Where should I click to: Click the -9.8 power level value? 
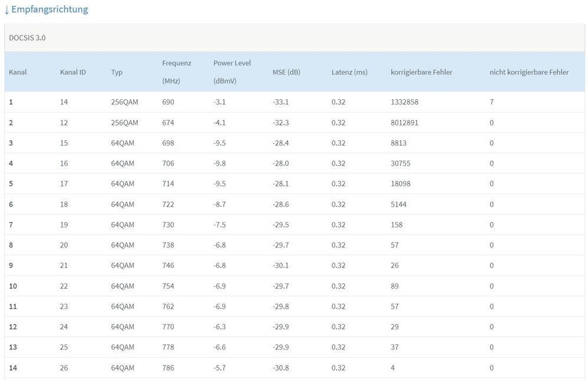[x=220, y=163]
